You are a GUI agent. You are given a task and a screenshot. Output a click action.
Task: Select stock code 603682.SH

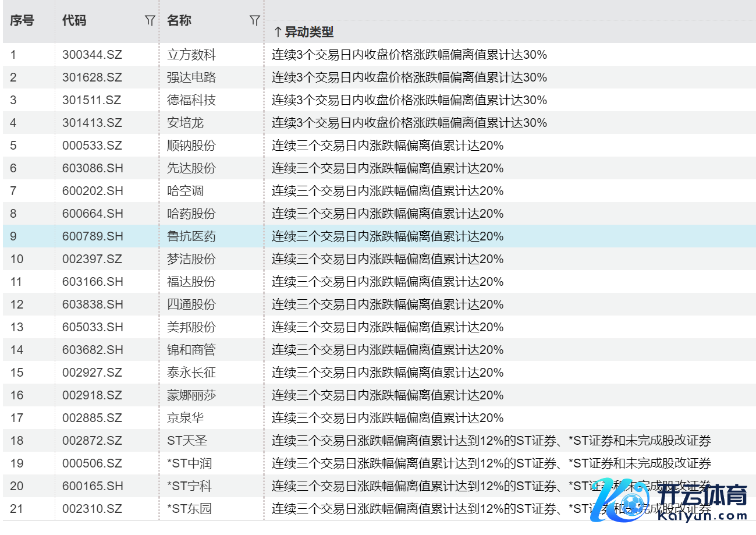click(x=93, y=350)
